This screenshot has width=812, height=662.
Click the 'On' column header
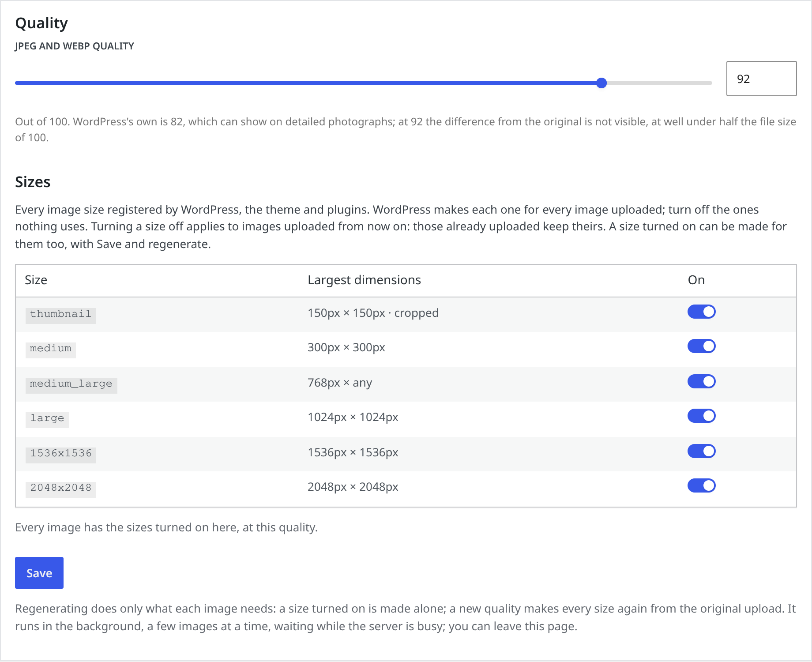click(696, 280)
